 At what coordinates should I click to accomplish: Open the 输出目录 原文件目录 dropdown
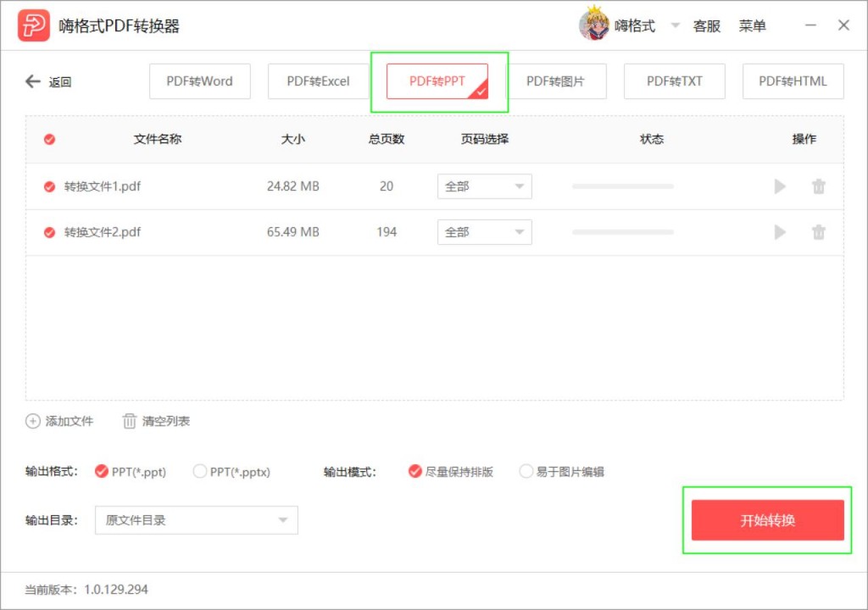(197, 520)
